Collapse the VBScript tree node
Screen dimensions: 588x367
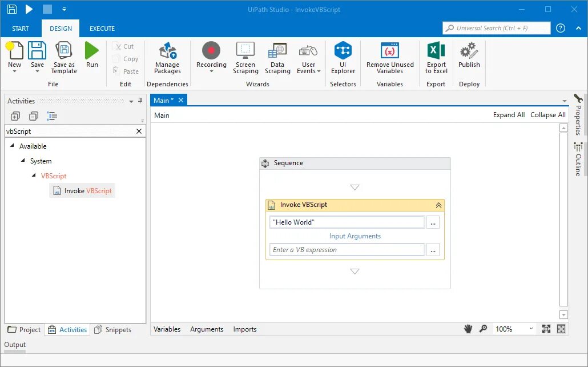point(34,175)
